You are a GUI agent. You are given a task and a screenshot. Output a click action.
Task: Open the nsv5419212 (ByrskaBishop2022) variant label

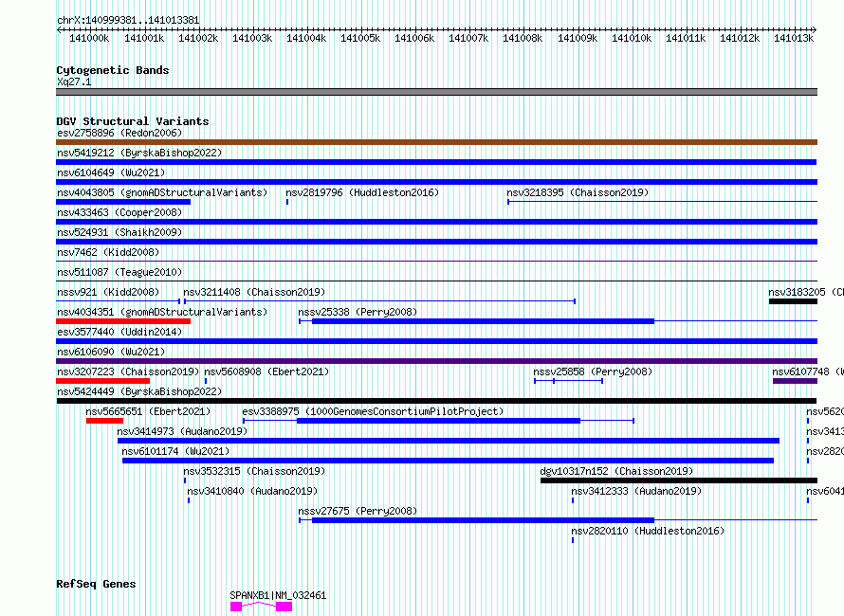tap(139, 153)
